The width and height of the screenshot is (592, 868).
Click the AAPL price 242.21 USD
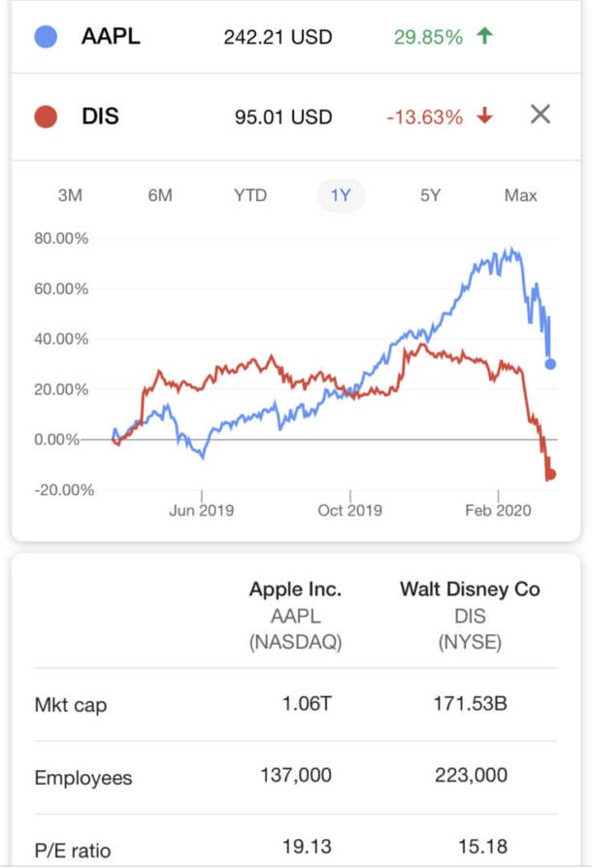coord(278,38)
